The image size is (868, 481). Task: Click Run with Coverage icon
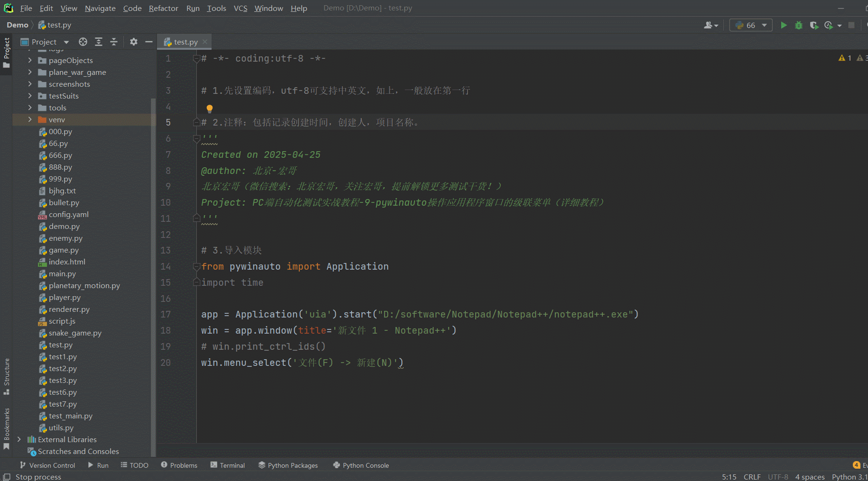click(814, 25)
